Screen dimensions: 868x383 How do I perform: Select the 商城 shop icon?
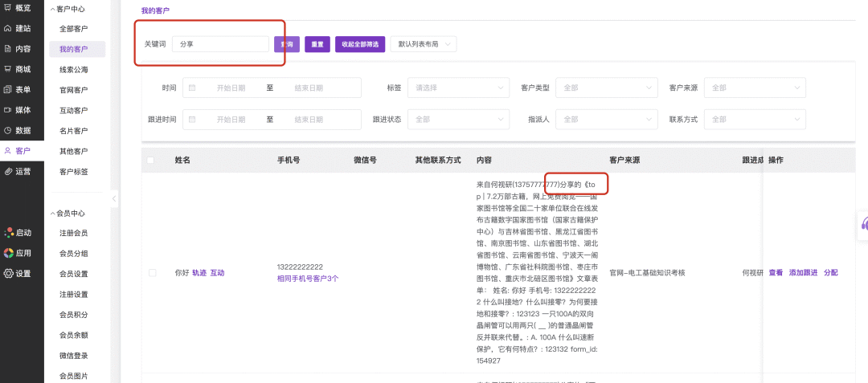pos(8,69)
